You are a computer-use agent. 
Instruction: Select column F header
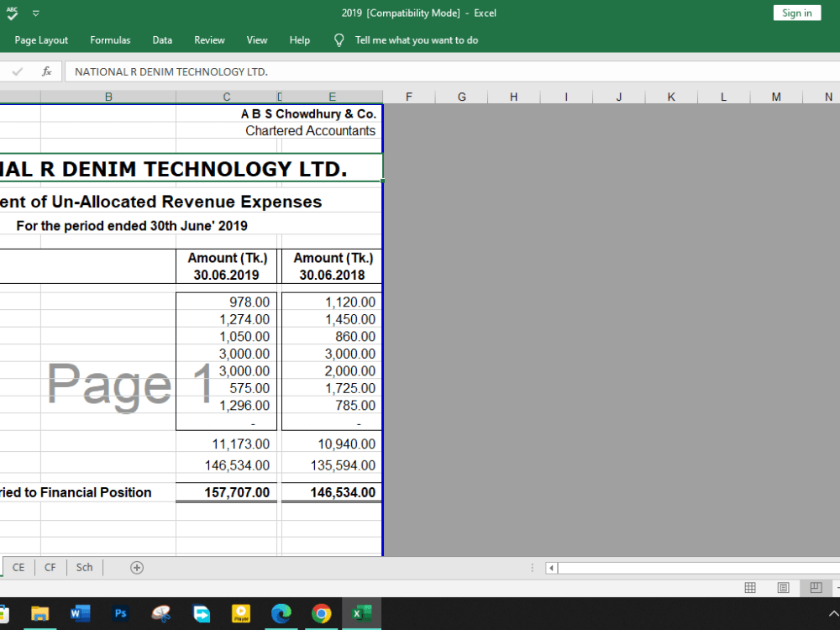pos(409,97)
